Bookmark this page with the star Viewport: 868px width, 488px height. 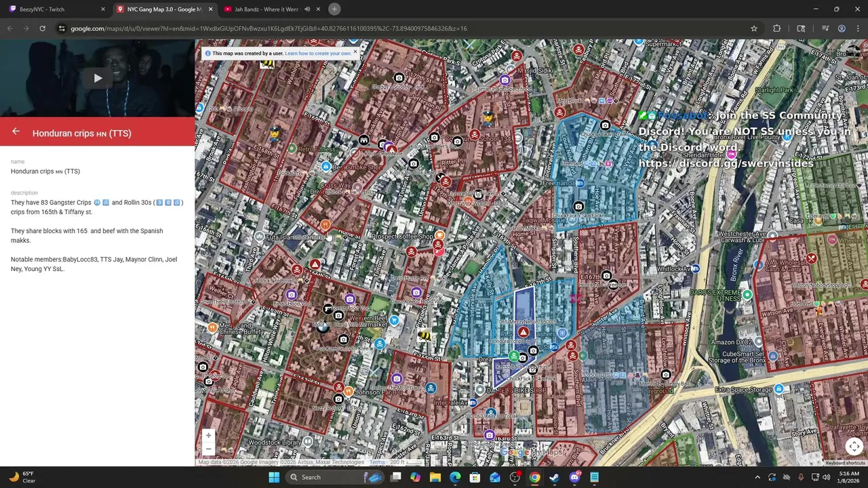tap(753, 28)
